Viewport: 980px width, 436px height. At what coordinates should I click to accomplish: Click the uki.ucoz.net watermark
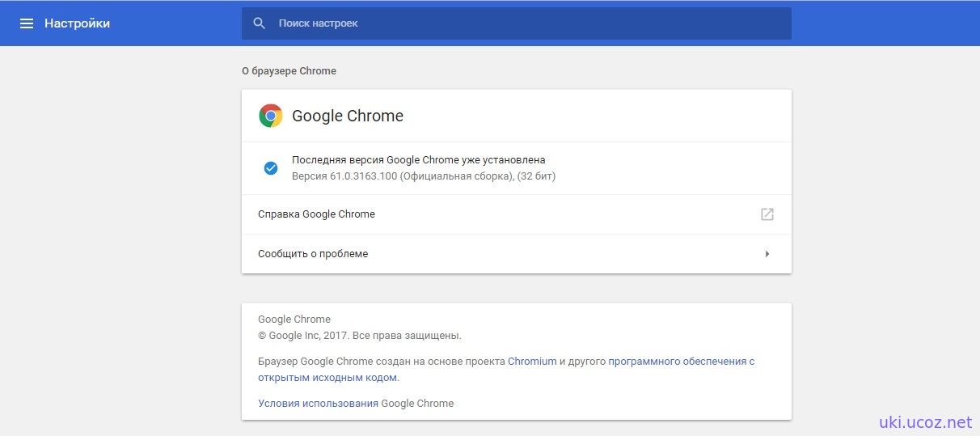[x=925, y=421]
